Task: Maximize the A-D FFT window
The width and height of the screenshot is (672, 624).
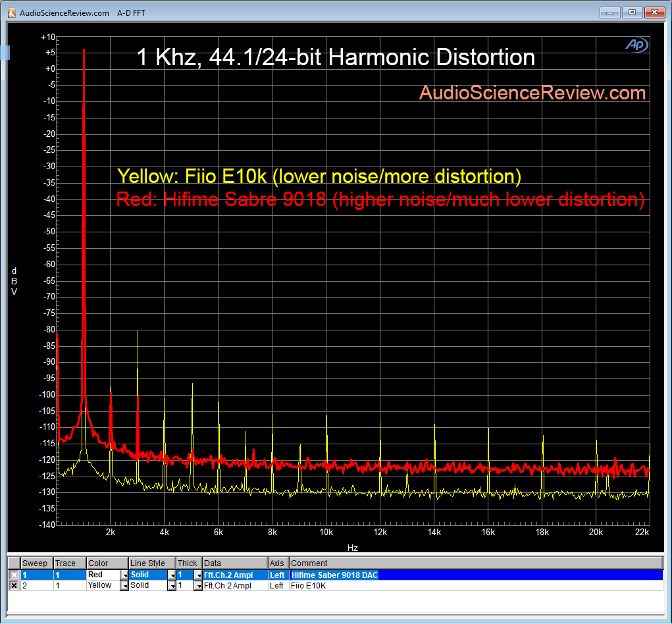Action: click(632, 13)
